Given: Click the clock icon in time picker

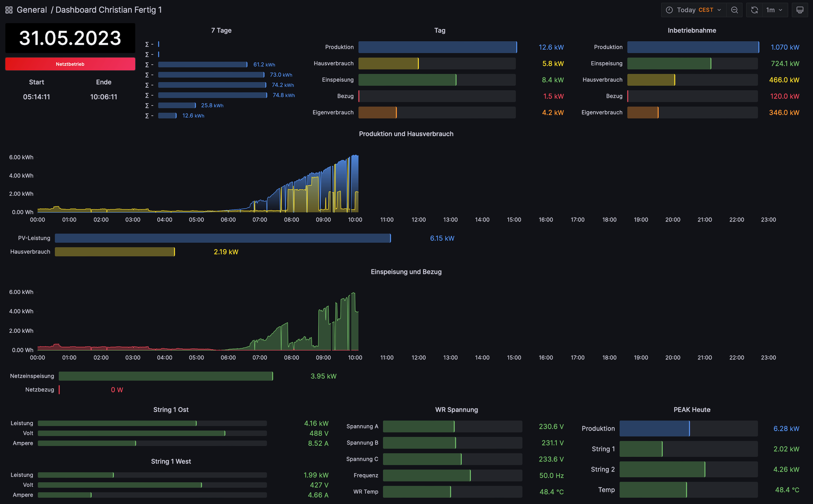Looking at the screenshot, I should [669, 10].
